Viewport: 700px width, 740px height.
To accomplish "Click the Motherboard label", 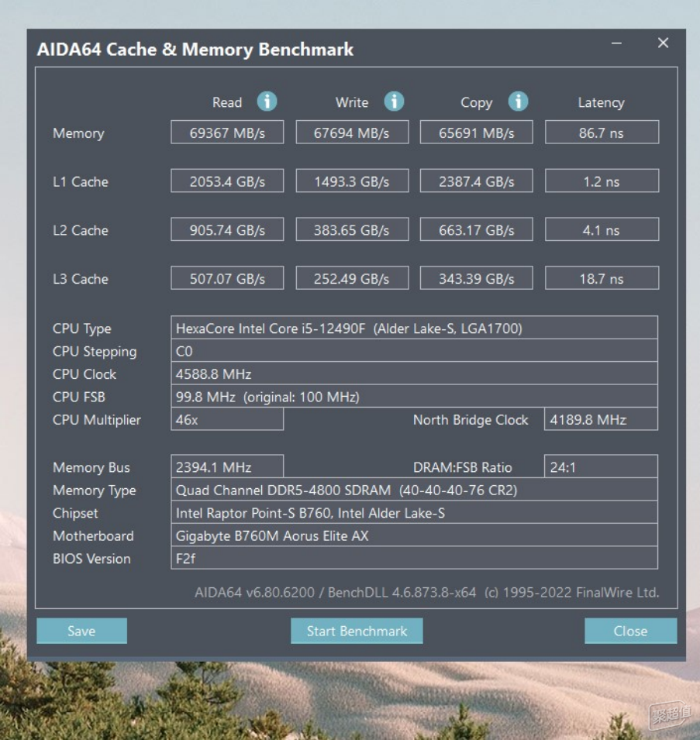I will (93, 536).
